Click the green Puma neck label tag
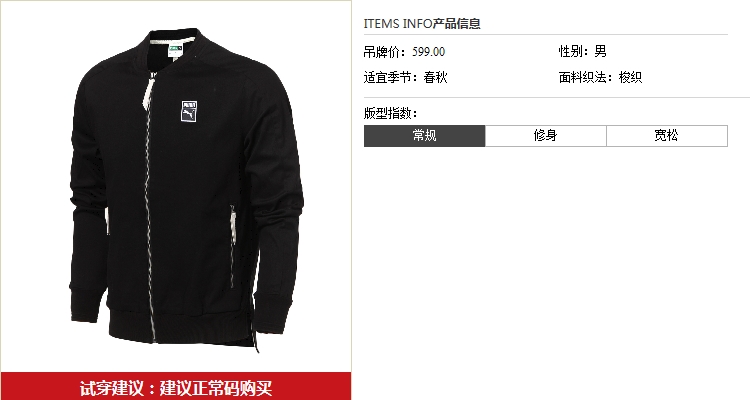This screenshot has height=400, width=750. coord(176,49)
